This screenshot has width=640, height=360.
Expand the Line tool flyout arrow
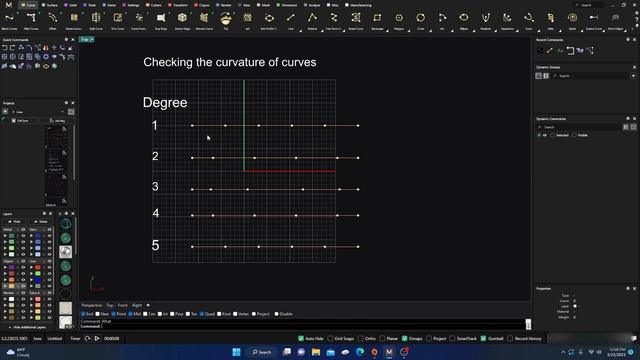[301, 30]
